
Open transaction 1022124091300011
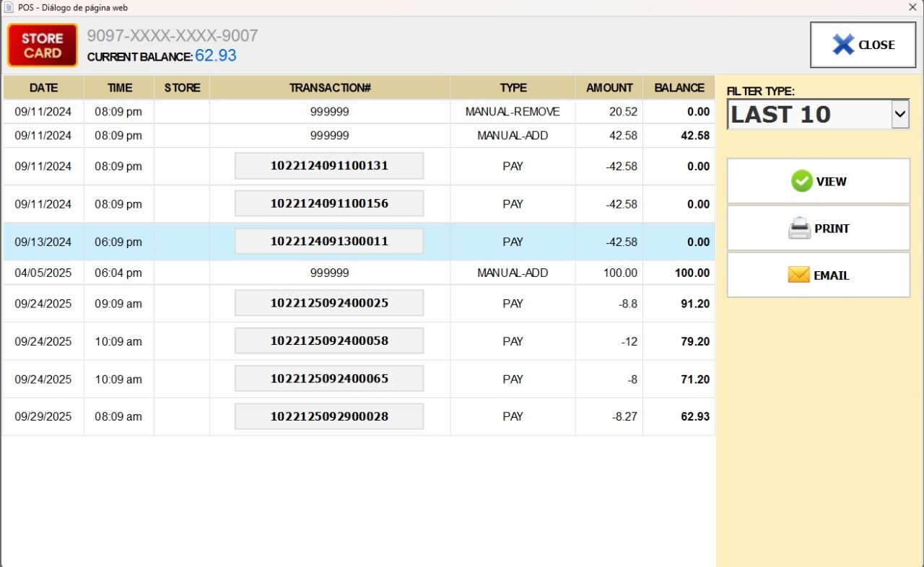(x=329, y=242)
